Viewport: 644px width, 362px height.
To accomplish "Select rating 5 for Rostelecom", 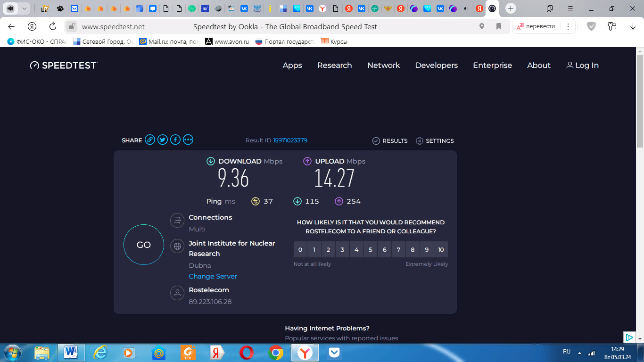I will (371, 249).
